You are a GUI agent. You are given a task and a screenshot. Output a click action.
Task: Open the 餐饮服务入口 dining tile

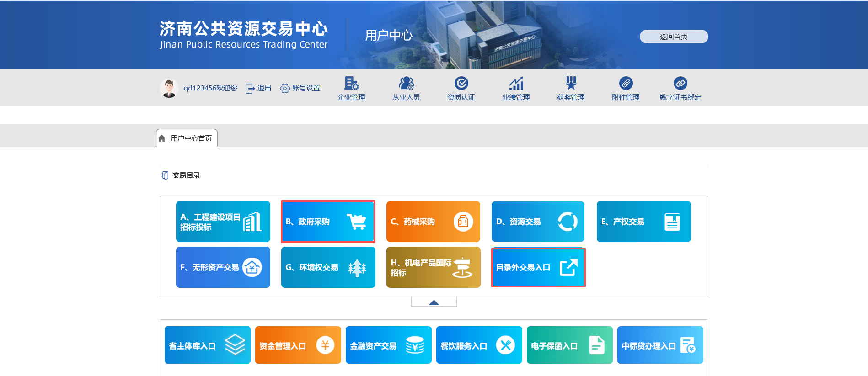(x=479, y=345)
